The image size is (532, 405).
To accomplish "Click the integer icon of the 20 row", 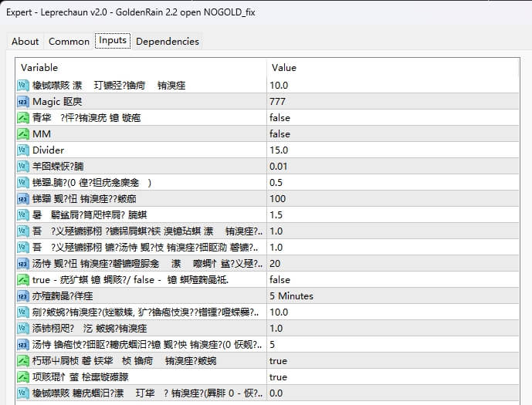I will (22, 264).
